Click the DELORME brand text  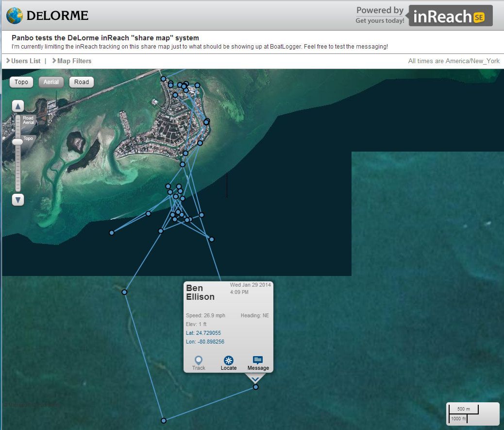[x=57, y=16]
